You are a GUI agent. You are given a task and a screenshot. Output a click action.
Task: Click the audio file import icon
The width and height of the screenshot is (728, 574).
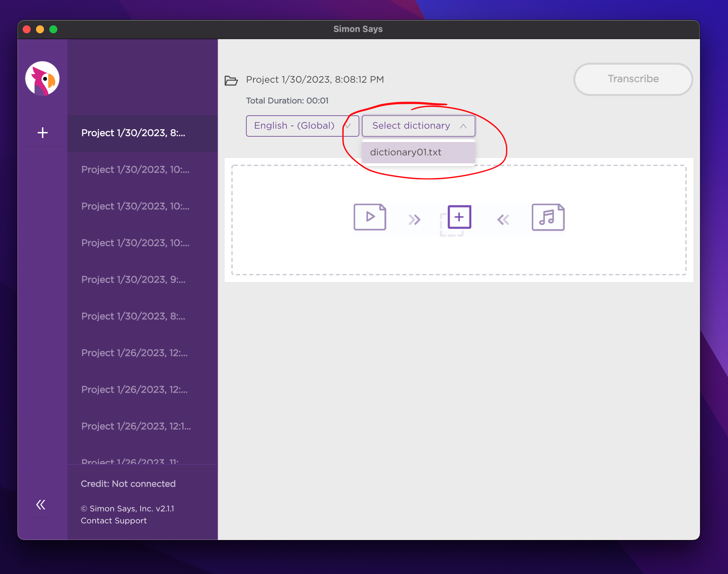click(x=548, y=217)
